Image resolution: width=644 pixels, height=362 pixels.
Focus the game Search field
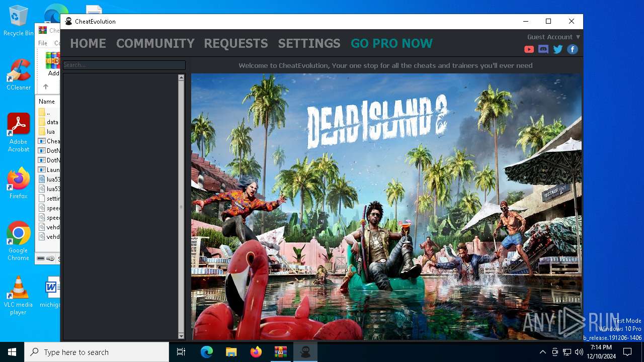124,65
